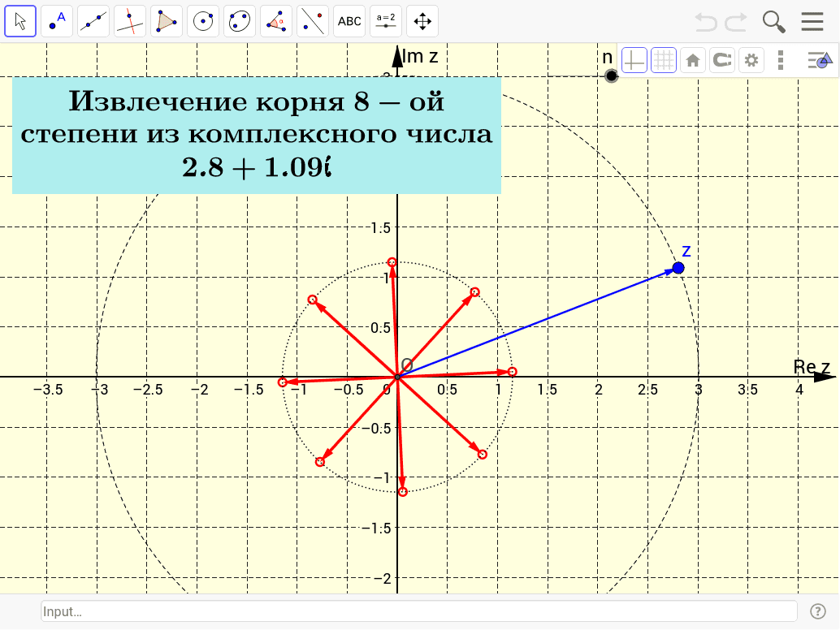Select the Slider a=2 tool
This screenshot has height=630, width=840.
pos(386,21)
